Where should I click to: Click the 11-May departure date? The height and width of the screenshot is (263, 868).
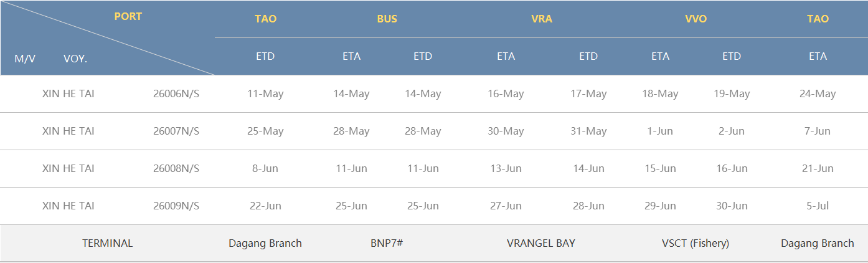point(265,94)
